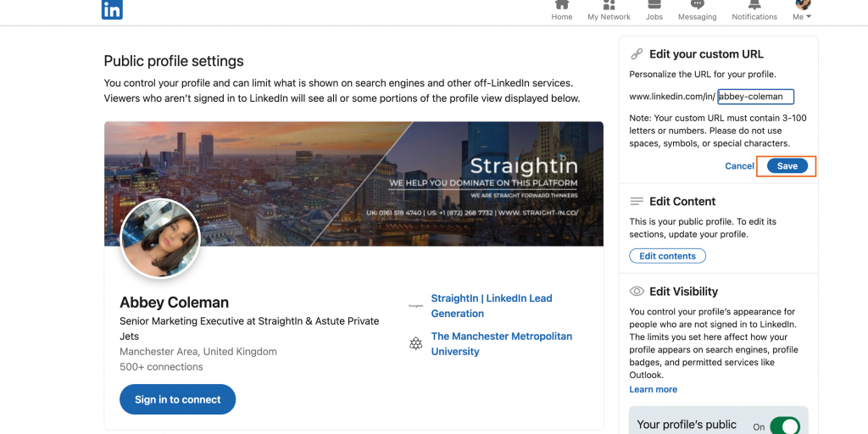The width and height of the screenshot is (868, 434).
Task: Click Abbey Coleman's profile photo
Action: pos(160,238)
